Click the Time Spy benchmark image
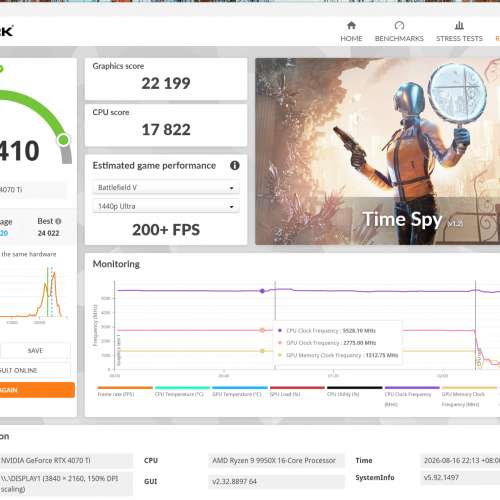The image size is (500, 500). pyautogui.click(x=377, y=151)
